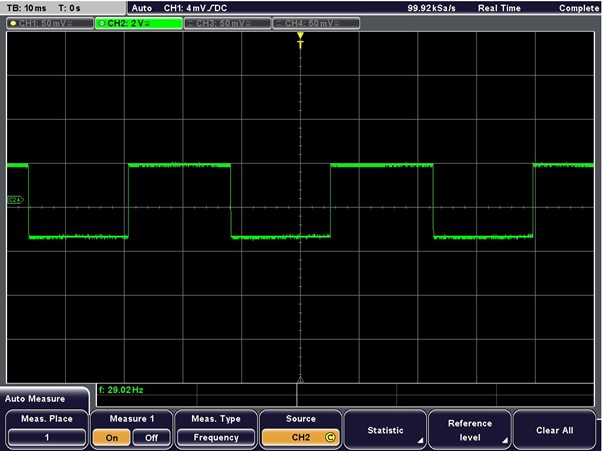This screenshot has width=602, height=451.
Task: Open the Reference level submenu
Action: pyautogui.click(x=470, y=430)
